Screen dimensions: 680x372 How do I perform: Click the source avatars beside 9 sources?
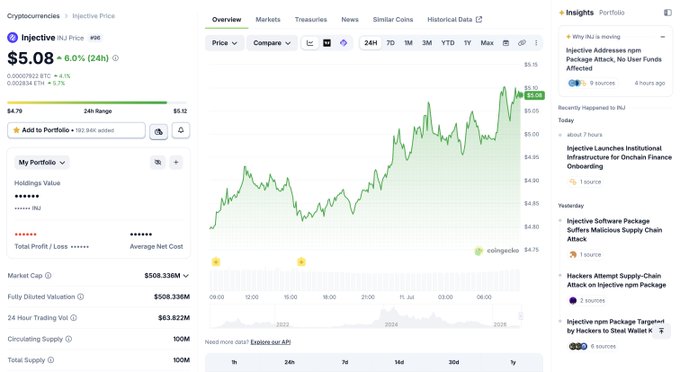(x=576, y=83)
